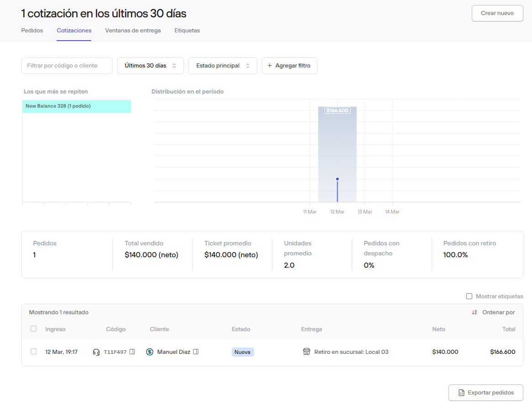Click the Neto column header
The image size is (532, 410).
coord(439,329)
